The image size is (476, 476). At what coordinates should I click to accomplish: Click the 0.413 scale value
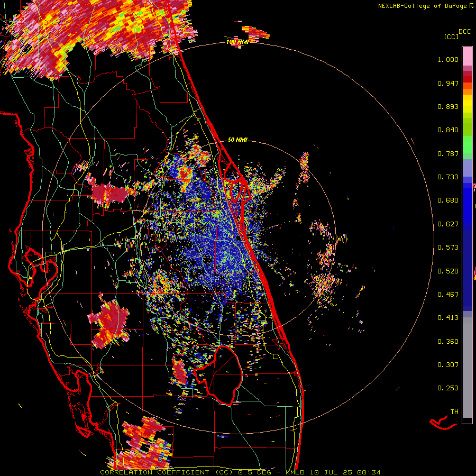(448, 318)
